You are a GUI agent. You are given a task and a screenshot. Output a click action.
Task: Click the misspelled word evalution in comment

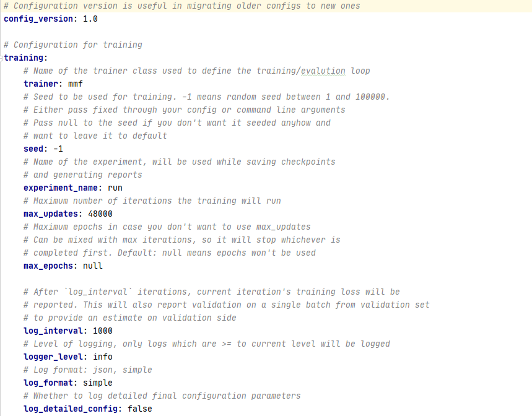coord(323,71)
